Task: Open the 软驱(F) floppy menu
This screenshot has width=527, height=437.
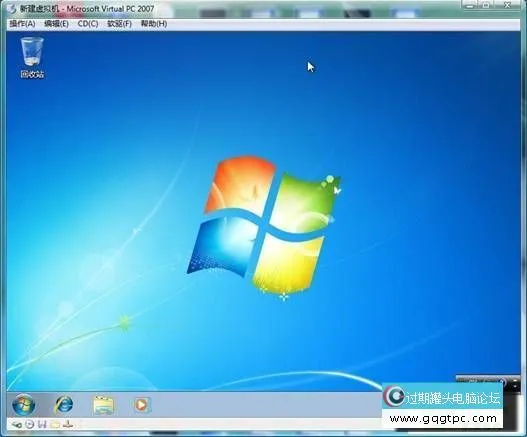Action: click(x=119, y=24)
